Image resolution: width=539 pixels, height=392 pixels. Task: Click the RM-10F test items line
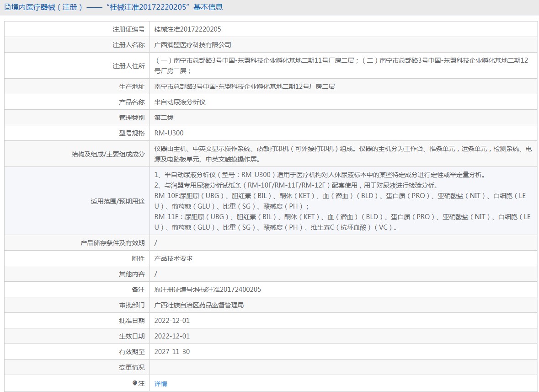pos(340,201)
